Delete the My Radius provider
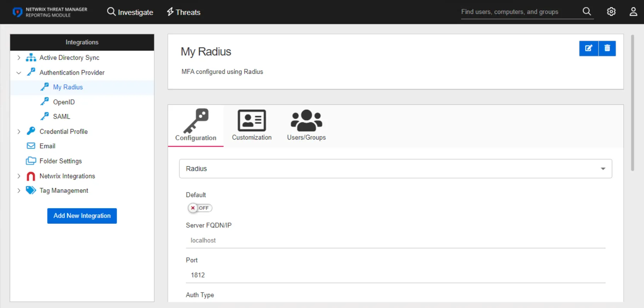 [x=607, y=48]
